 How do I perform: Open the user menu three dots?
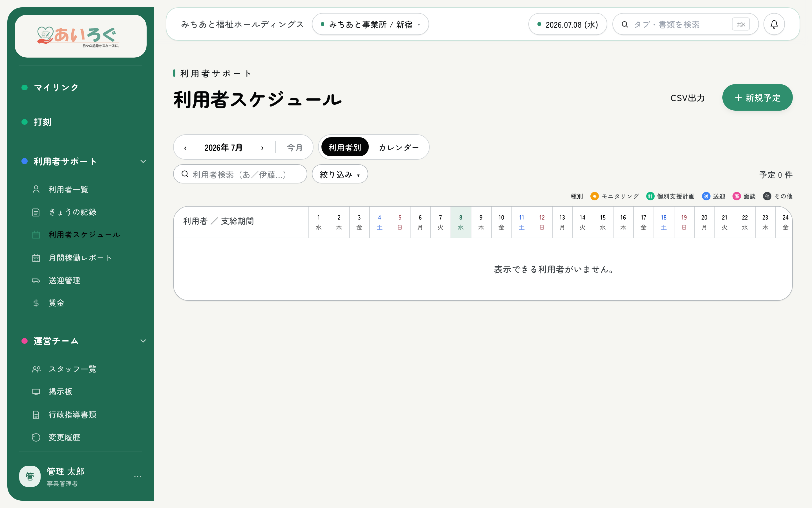(138, 476)
